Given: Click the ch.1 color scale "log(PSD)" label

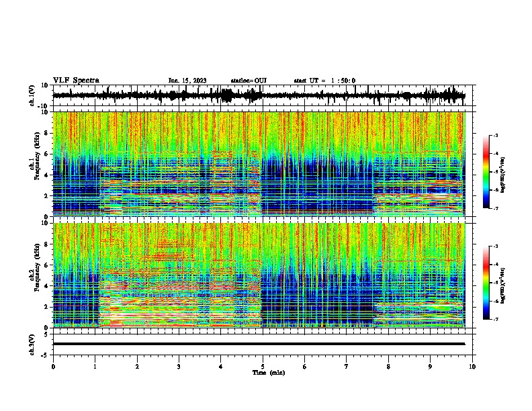Looking at the screenshot, I should pyautogui.click(x=503, y=175).
